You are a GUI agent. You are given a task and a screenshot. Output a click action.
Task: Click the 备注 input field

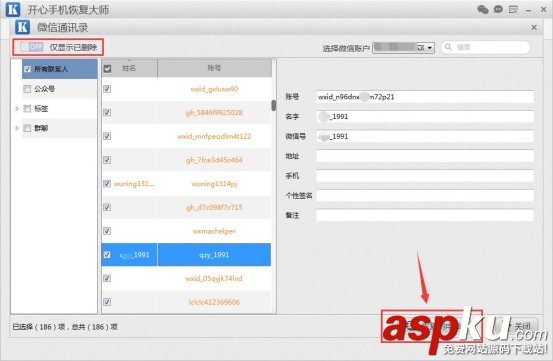coord(425,215)
